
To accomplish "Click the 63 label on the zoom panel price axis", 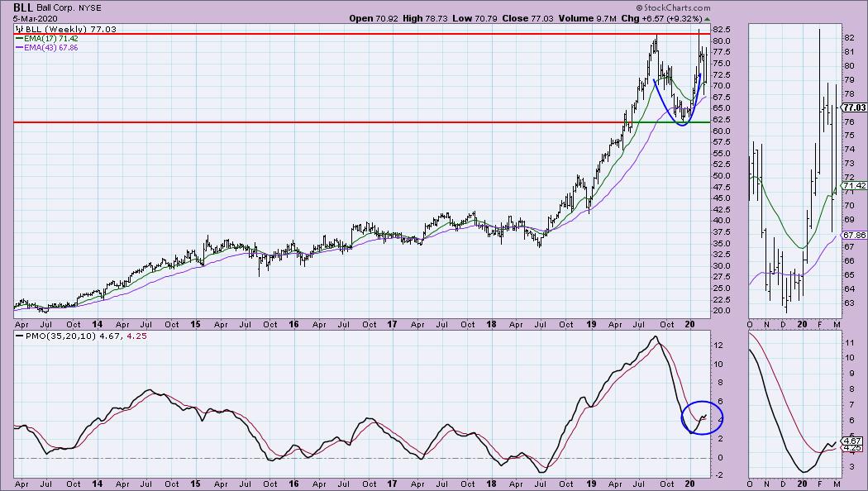I will click(x=850, y=303).
